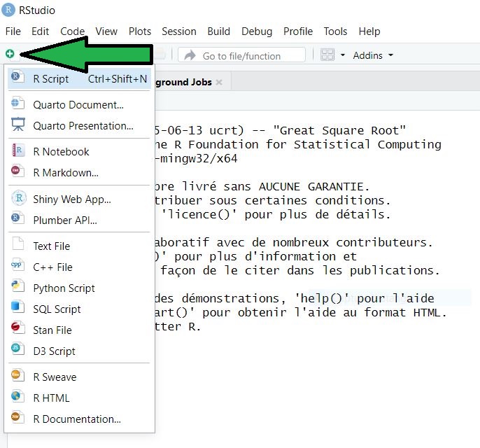Open the Build menu
480x448 pixels.
click(218, 31)
